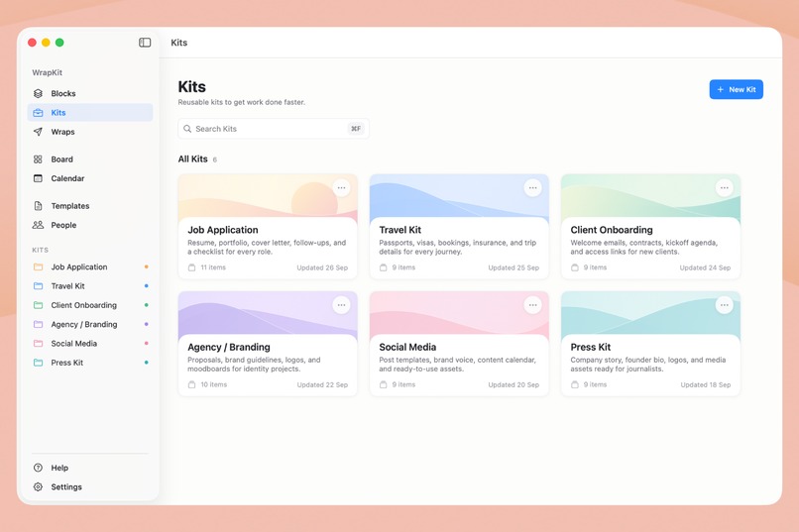Select Job Application kit in sidebar list
Screen dimensions: 799x532
[89, 266]
